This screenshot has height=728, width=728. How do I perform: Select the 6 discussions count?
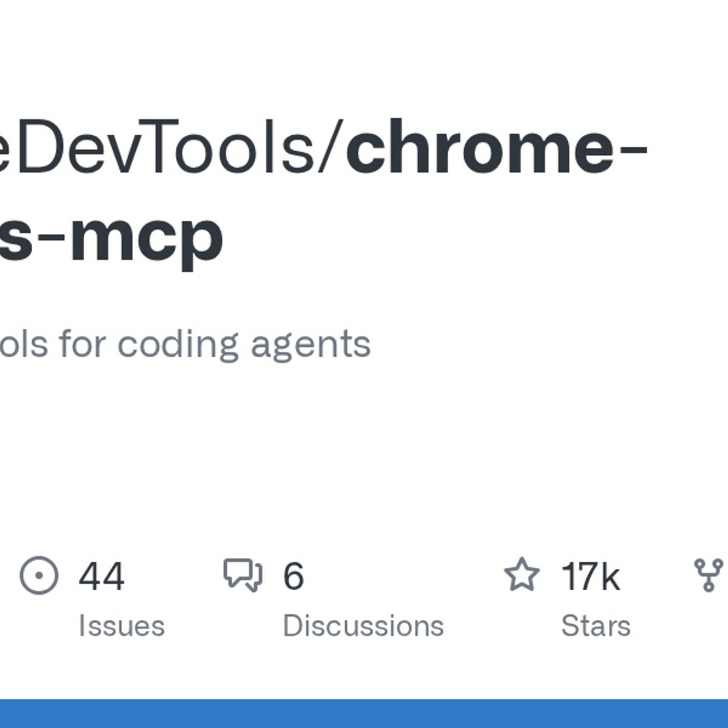293,576
